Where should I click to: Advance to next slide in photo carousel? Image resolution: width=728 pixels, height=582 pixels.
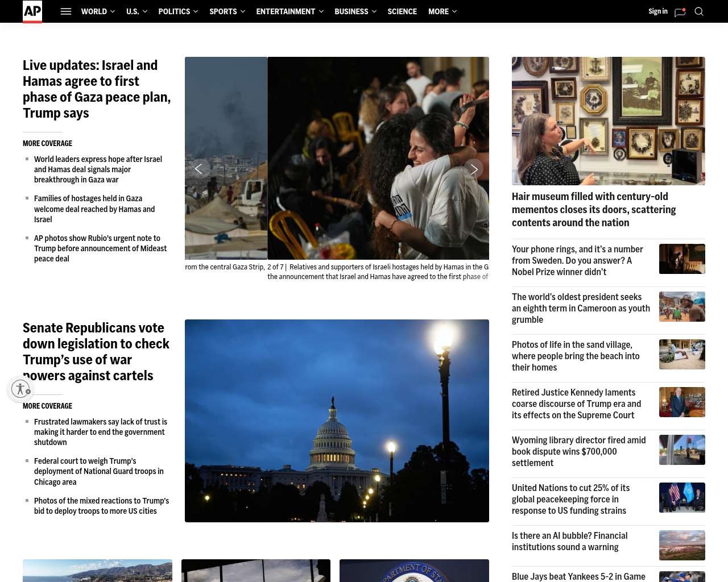[474, 169]
